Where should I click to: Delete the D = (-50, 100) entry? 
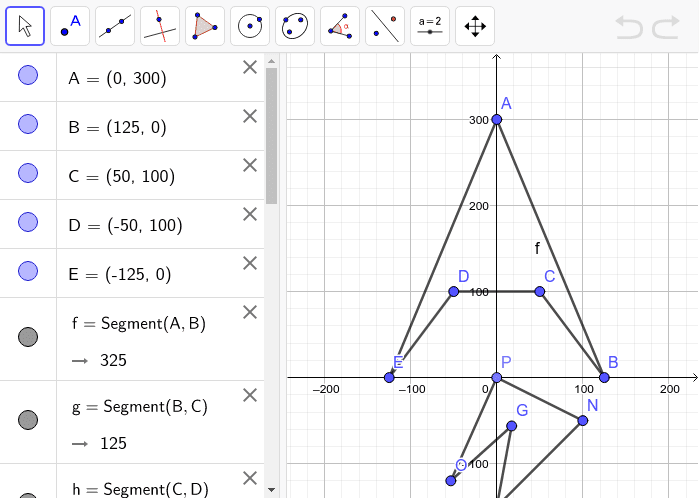point(250,214)
